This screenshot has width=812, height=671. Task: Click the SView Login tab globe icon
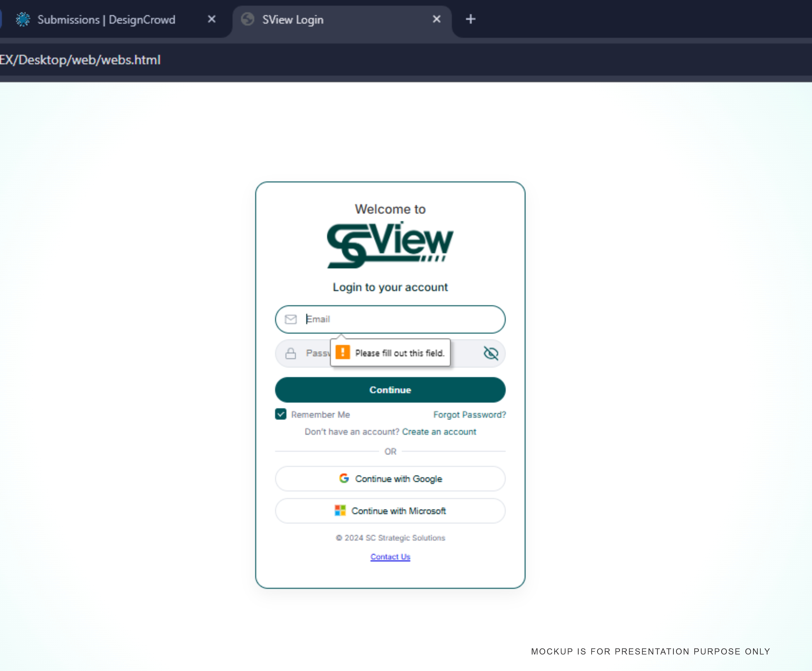coord(248,19)
